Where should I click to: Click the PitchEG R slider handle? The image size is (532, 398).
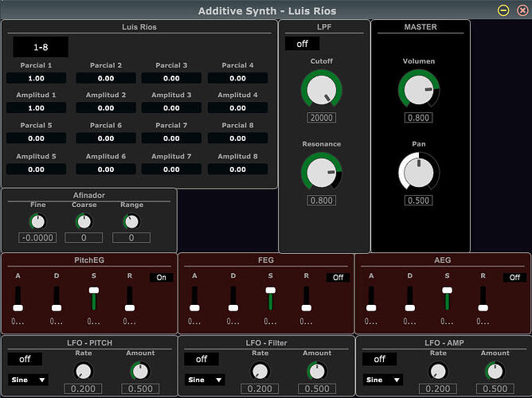pos(130,308)
